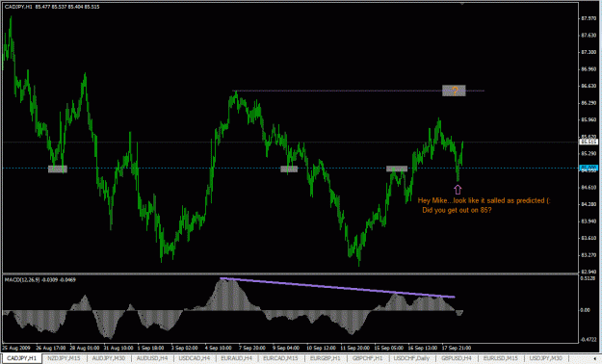This screenshot has height=364, width=602.
Task: Select the gray box with orange question mark
Action: tap(454, 91)
